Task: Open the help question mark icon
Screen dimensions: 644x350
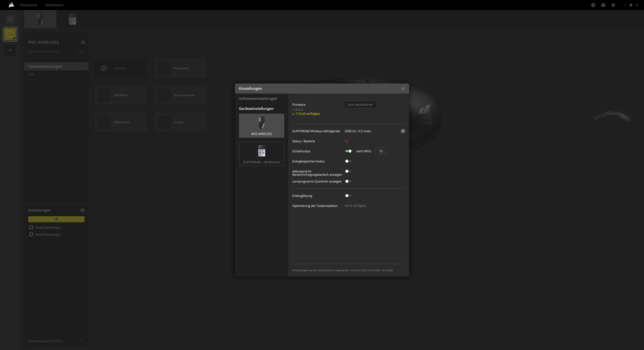Action: [603, 5]
